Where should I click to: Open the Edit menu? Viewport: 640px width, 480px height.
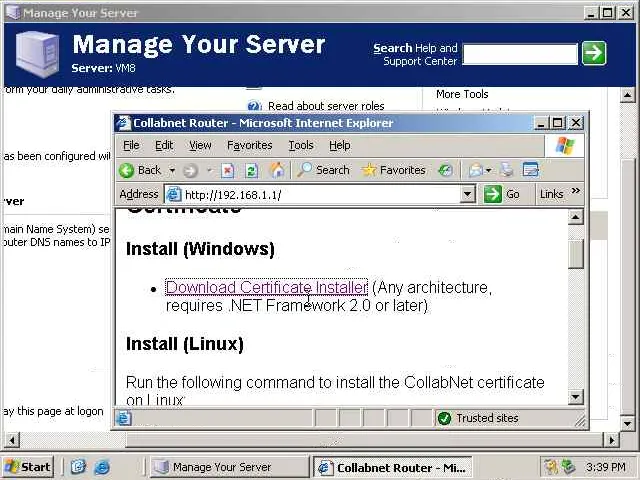[x=164, y=145]
